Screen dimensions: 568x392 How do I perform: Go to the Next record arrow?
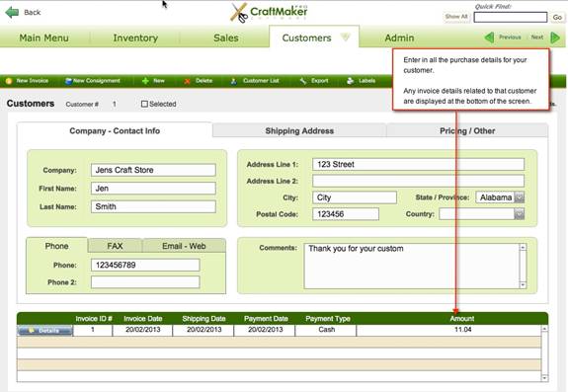pos(555,38)
